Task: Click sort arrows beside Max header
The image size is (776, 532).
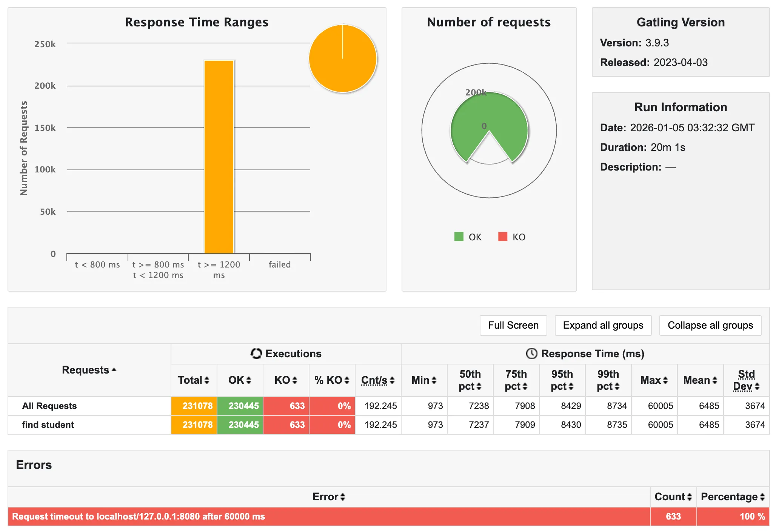Action: tap(665, 380)
